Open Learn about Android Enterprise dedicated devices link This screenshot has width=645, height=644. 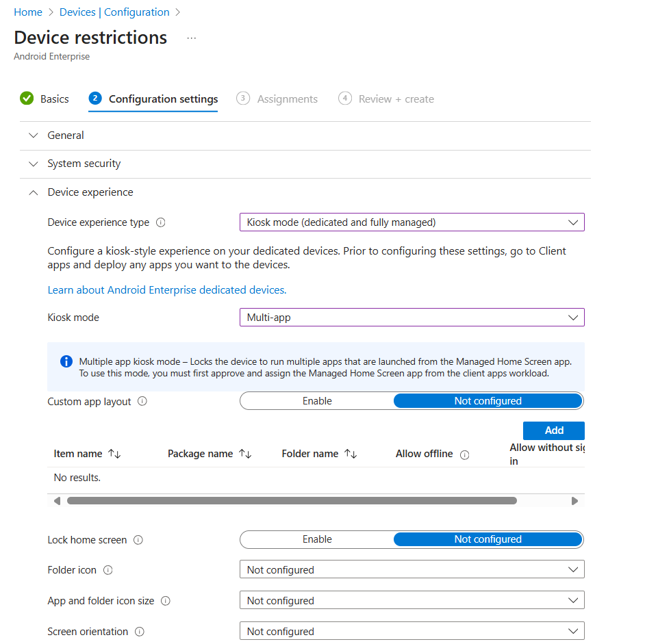click(x=167, y=290)
